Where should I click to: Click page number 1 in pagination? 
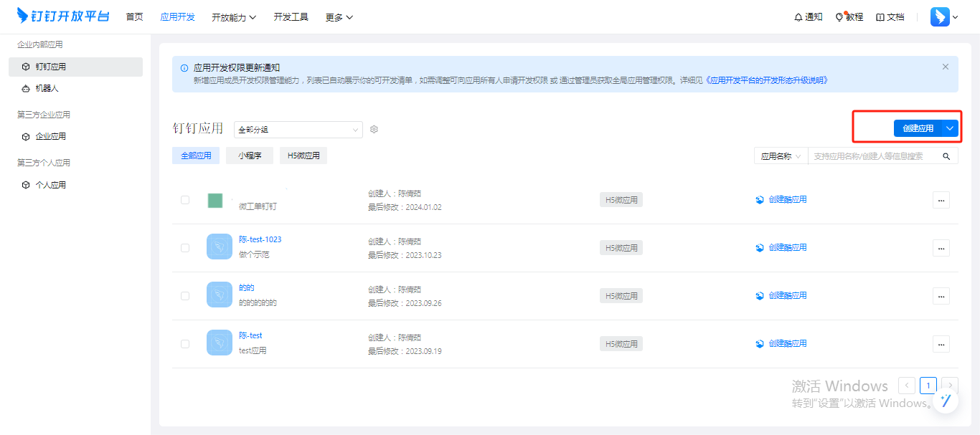click(928, 386)
